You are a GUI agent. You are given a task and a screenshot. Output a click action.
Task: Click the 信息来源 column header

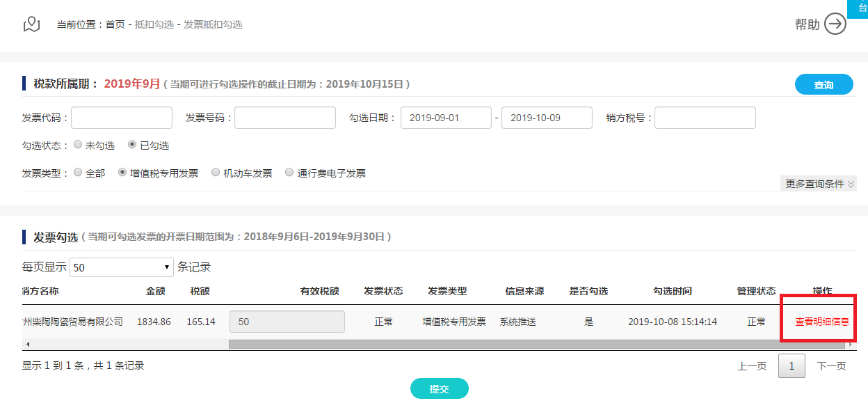click(524, 291)
